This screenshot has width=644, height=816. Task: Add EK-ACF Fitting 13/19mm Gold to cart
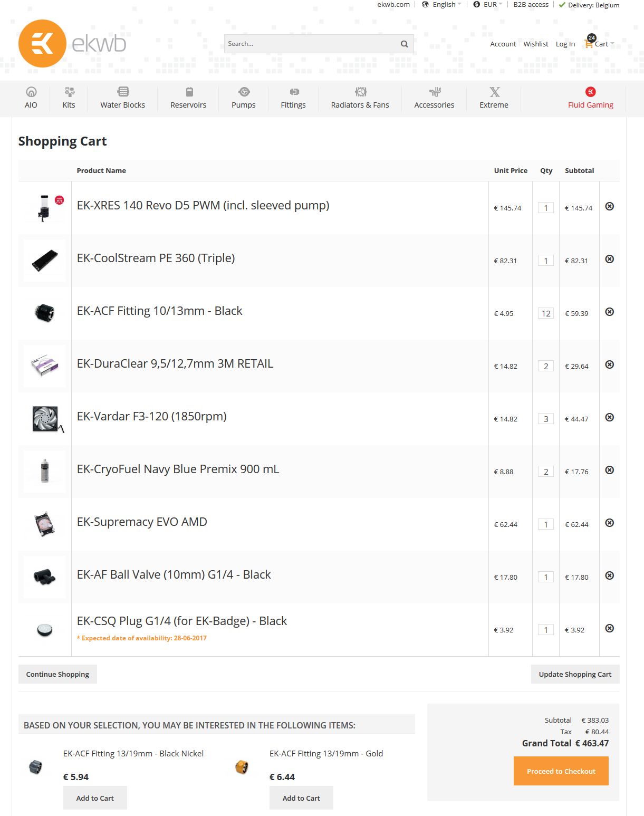301,798
